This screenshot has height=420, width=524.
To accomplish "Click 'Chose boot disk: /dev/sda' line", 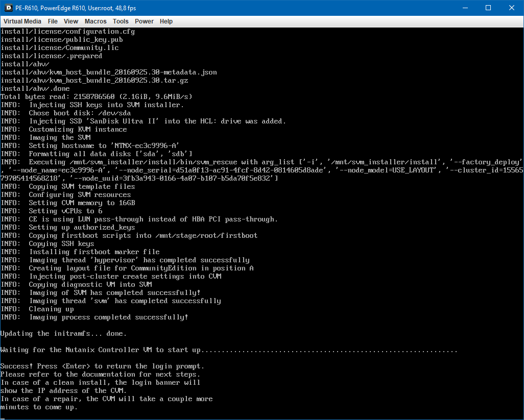I will [65, 113].
